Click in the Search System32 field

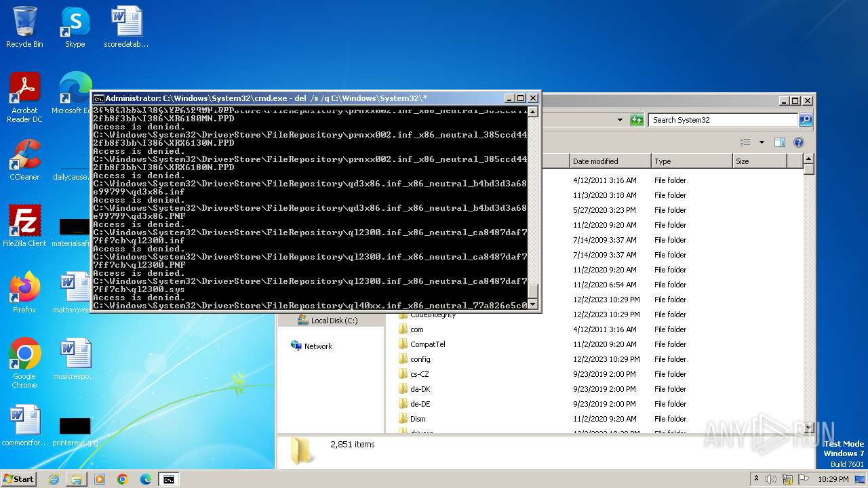click(724, 120)
